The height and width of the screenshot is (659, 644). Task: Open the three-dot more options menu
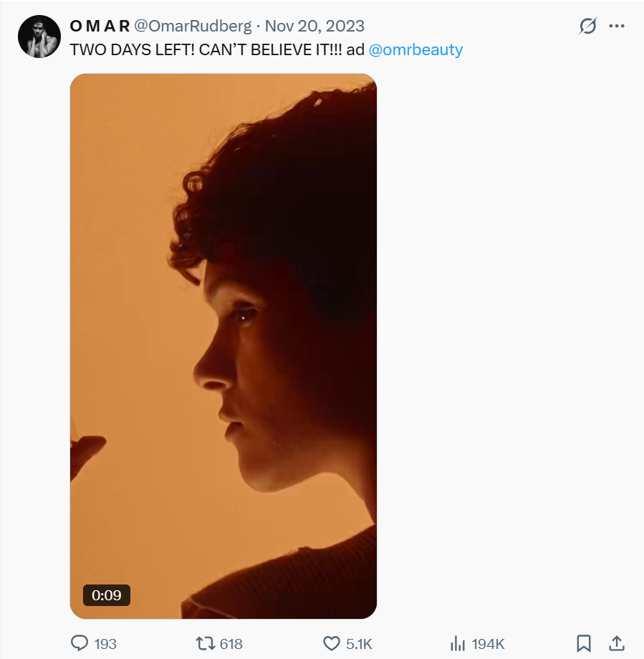pyautogui.click(x=617, y=27)
